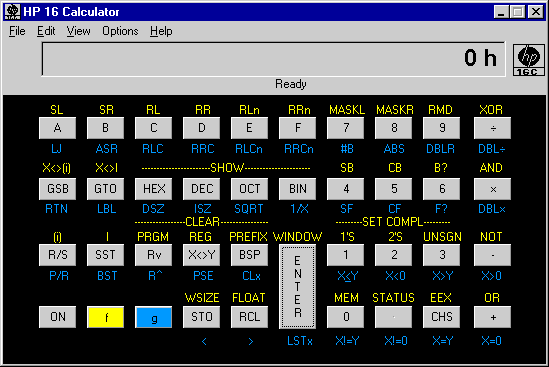Screen dimensions: 549x367
Task: Open the Edit menu
Action: (46, 31)
